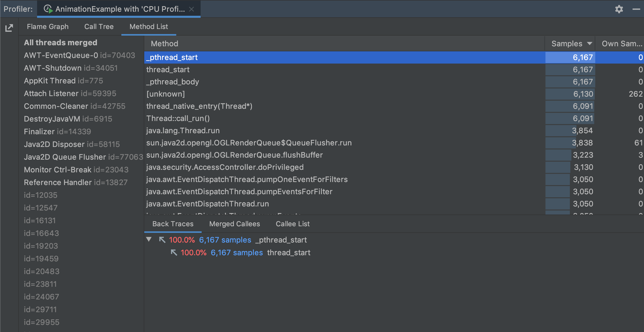This screenshot has width=644, height=332.
Task: Click the CPU Profiler session icon
Action: click(50, 8)
